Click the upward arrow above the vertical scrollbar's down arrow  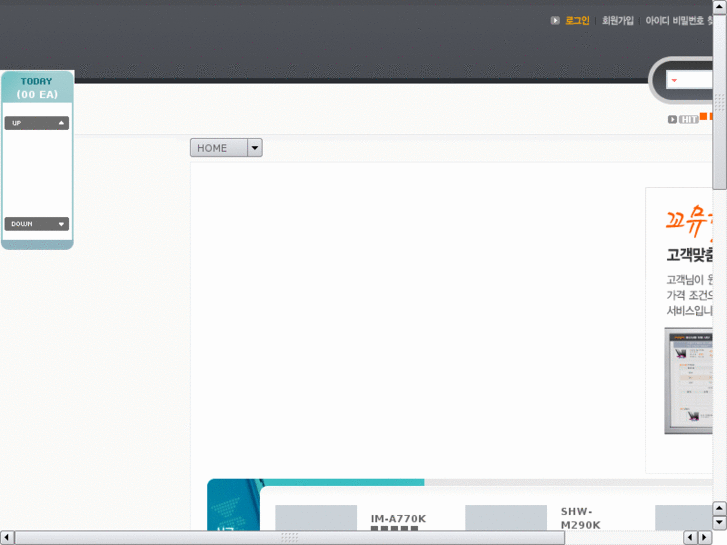[x=720, y=508]
